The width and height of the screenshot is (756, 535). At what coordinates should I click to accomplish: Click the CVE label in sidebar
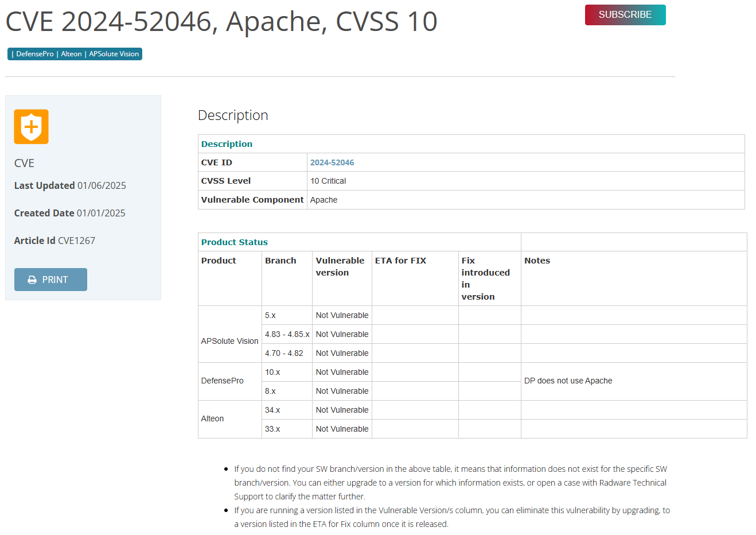coord(24,163)
